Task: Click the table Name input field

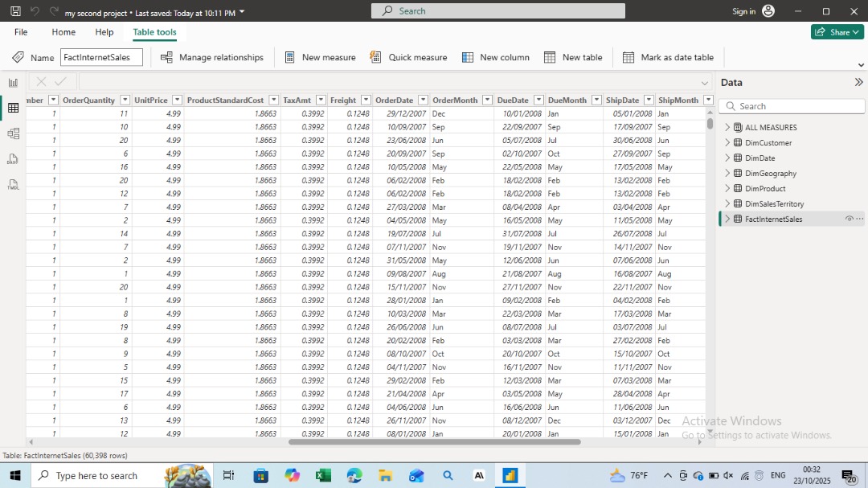Action: (x=101, y=57)
